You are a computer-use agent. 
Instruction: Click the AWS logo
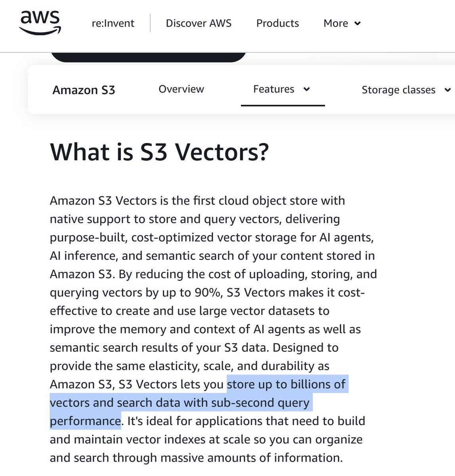pos(40,22)
